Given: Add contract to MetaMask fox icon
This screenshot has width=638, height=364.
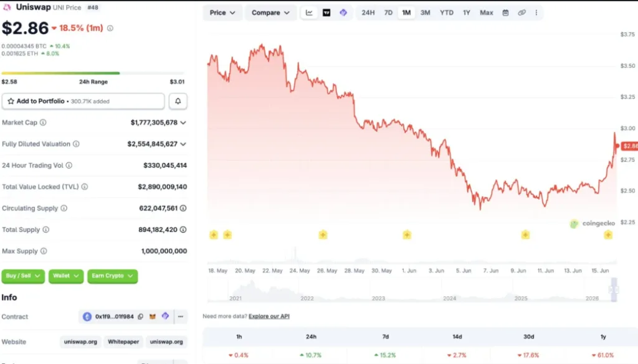Looking at the screenshot, I should [153, 317].
